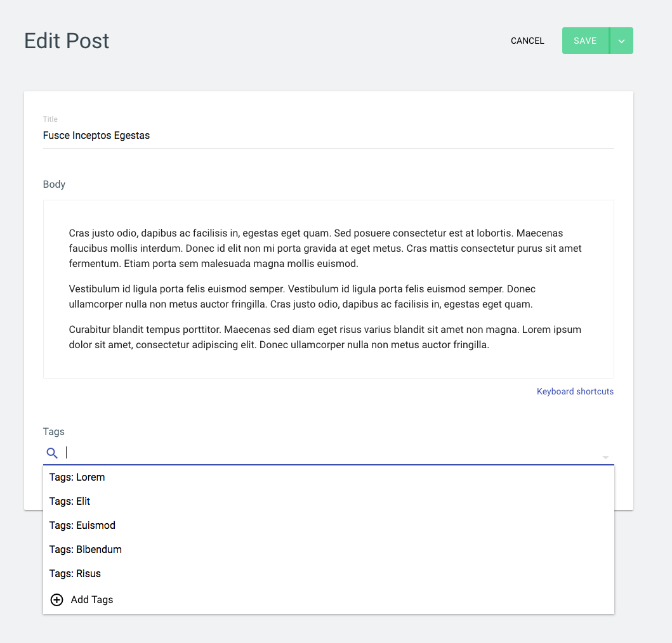Click the green Save button
This screenshot has width=672, height=643.
click(585, 41)
